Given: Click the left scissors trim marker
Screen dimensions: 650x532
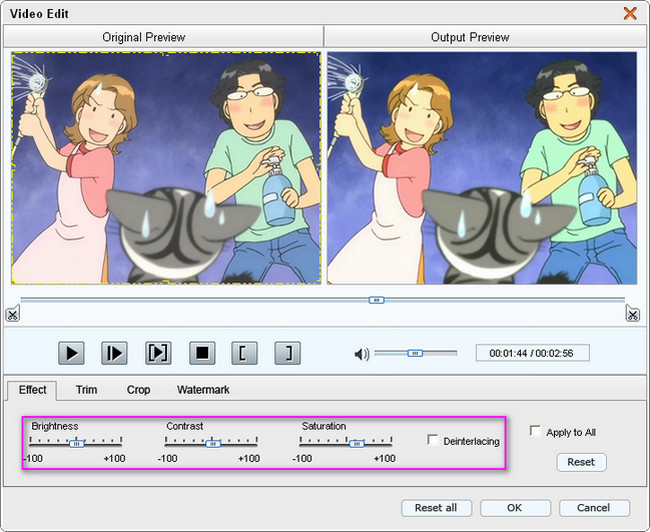Looking at the screenshot, I should 12,315.
